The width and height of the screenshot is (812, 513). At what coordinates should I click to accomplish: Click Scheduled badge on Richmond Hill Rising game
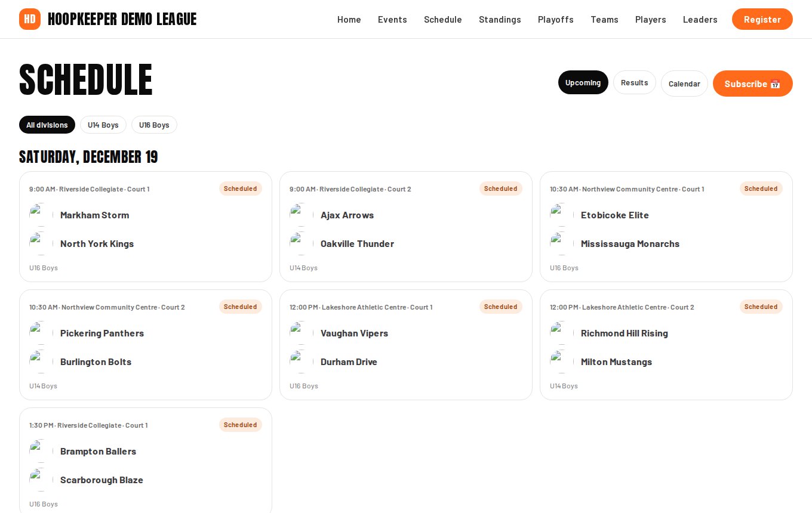pyautogui.click(x=761, y=307)
